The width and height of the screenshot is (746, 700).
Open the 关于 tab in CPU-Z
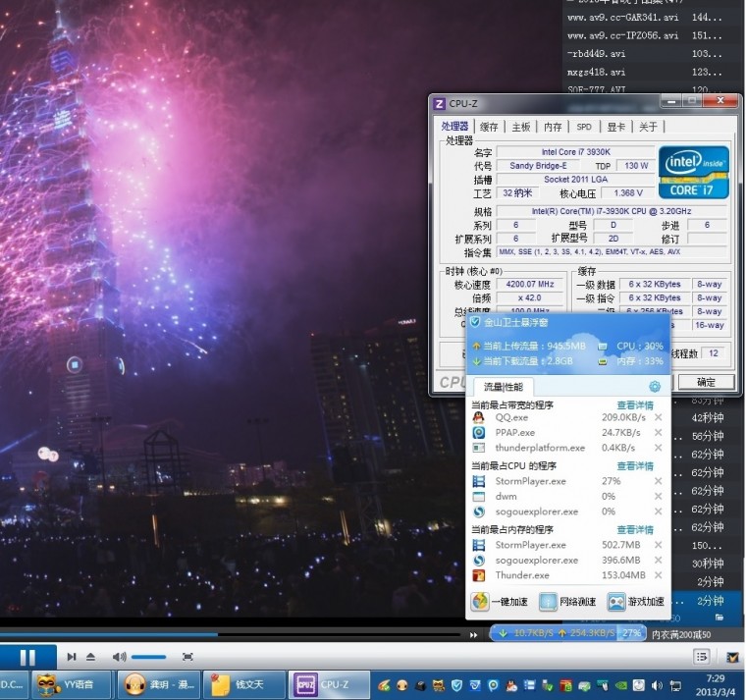click(x=648, y=127)
